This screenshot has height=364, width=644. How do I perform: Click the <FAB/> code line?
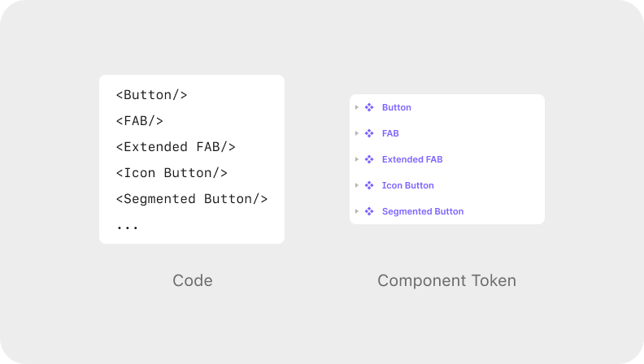tap(140, 121)
